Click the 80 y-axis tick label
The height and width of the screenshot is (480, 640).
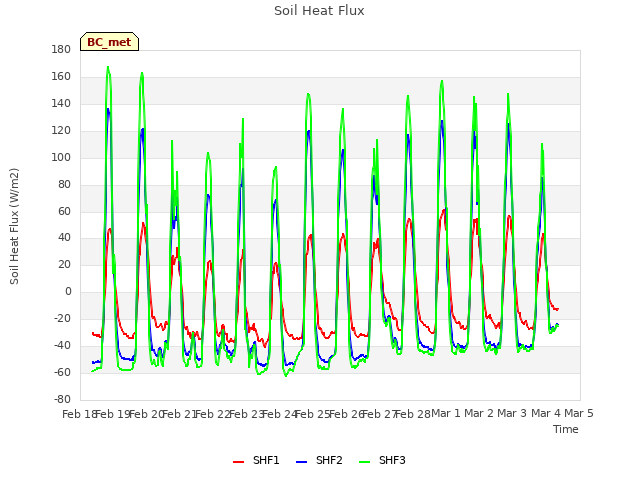click(x=64, y=184)
